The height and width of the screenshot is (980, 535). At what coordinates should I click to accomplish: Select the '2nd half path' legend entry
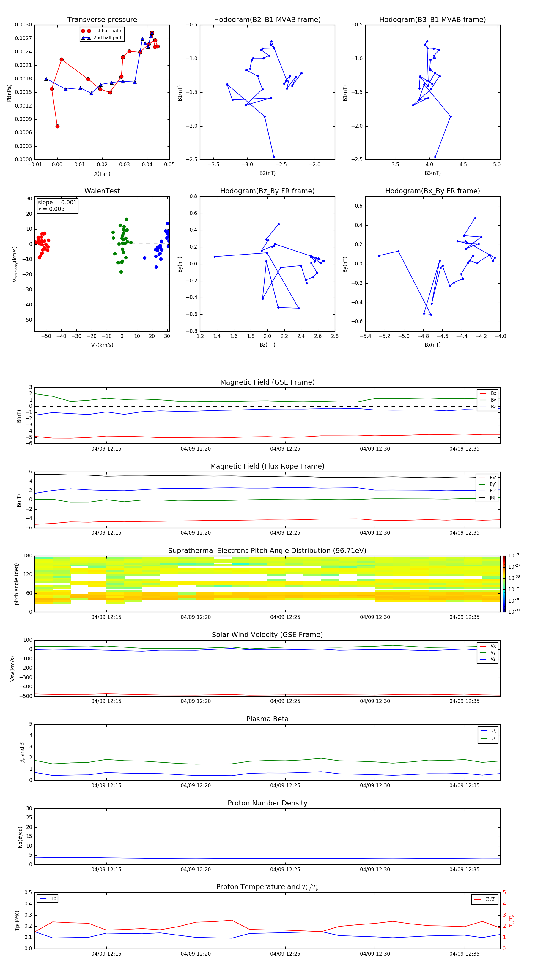102,38
